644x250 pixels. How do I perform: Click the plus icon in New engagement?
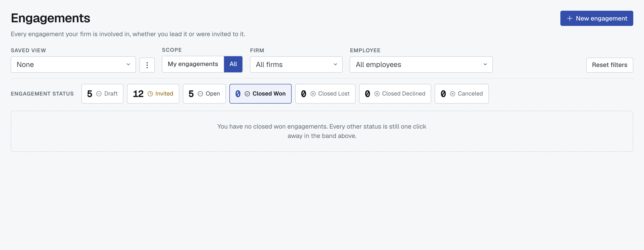coord(570,18)
